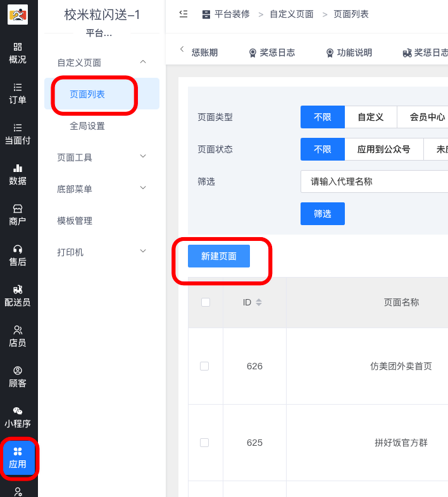Viewport: 448px width, 497px height.
Task: Switch to the 功能说明 tab
Action: click(x=349, y=52)
